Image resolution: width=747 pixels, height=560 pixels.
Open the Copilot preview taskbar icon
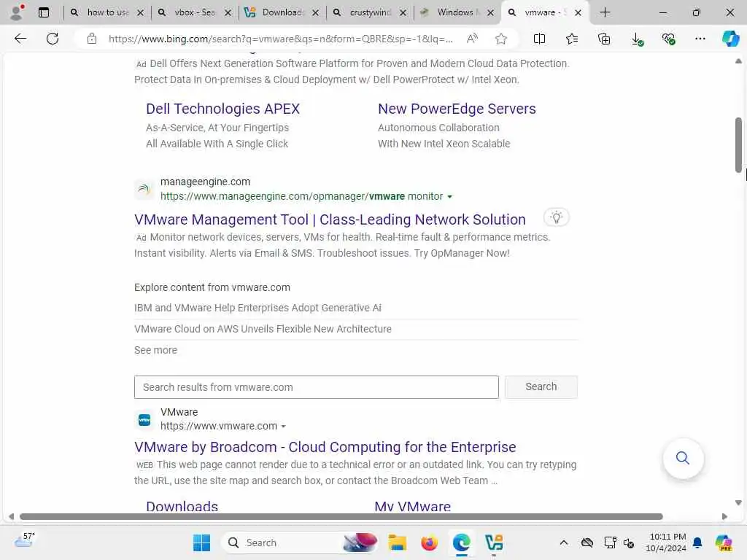tap(724, 542)
